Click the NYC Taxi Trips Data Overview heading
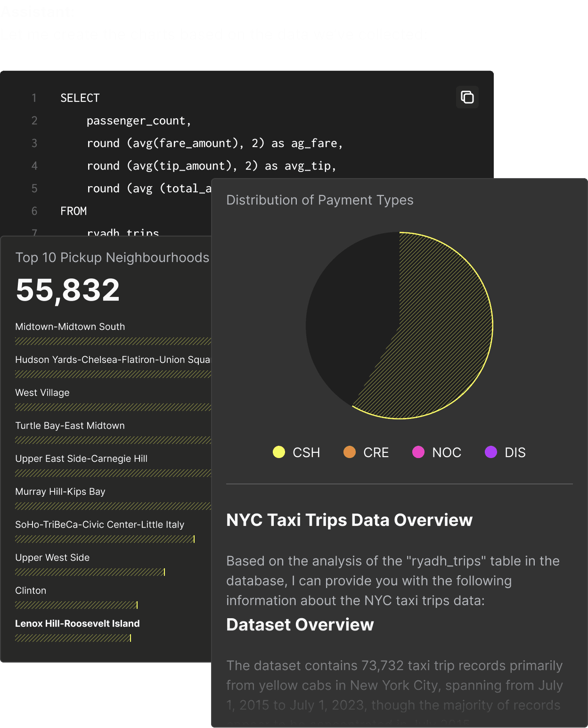 click(x=349, y=520)
